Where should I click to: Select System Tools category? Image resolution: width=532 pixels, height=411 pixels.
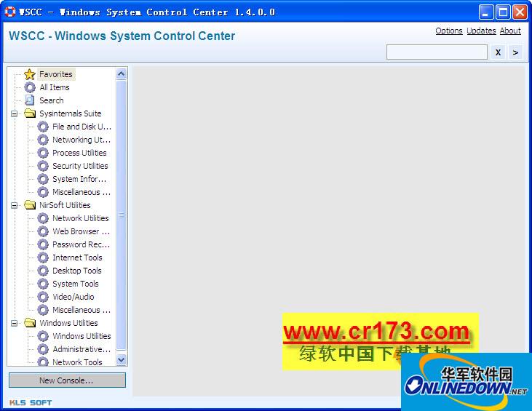75,284
